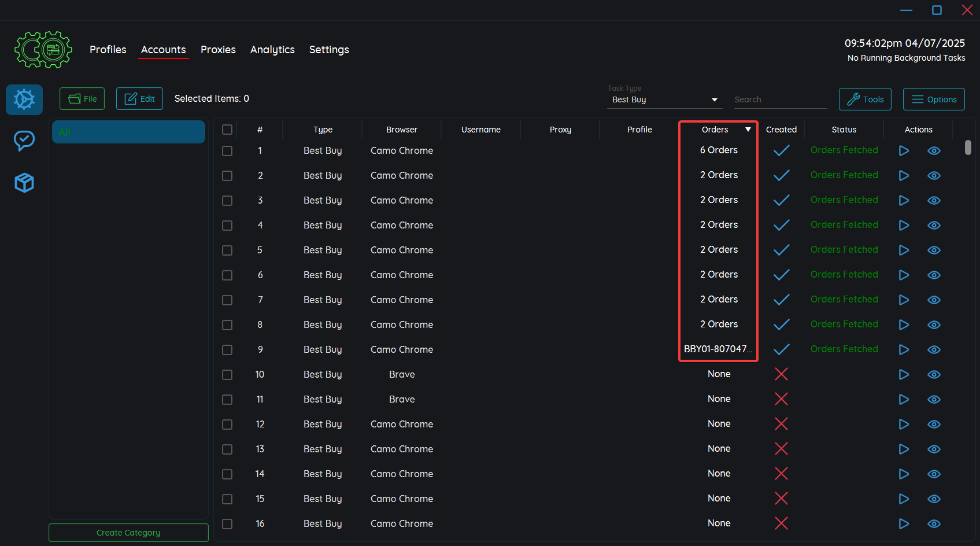This screenshot has height=546, width=980.
Task: View account 13 using the eye icon
Action: (x=934, y=449)
